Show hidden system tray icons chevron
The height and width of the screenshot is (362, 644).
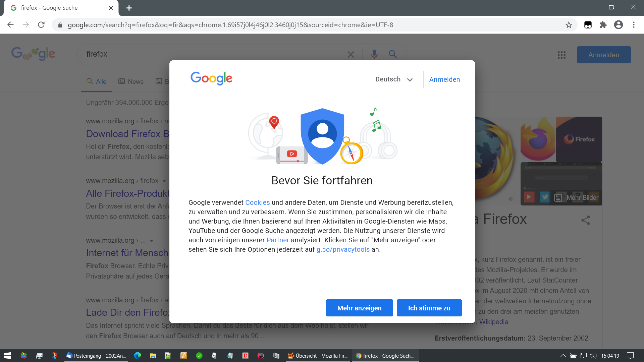point(563,356)
